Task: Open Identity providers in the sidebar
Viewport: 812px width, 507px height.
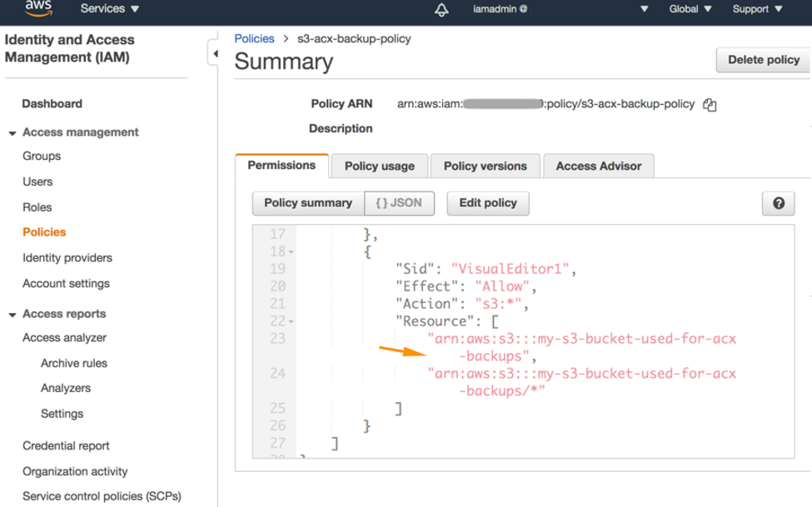Action: click(x=67, y=258)
